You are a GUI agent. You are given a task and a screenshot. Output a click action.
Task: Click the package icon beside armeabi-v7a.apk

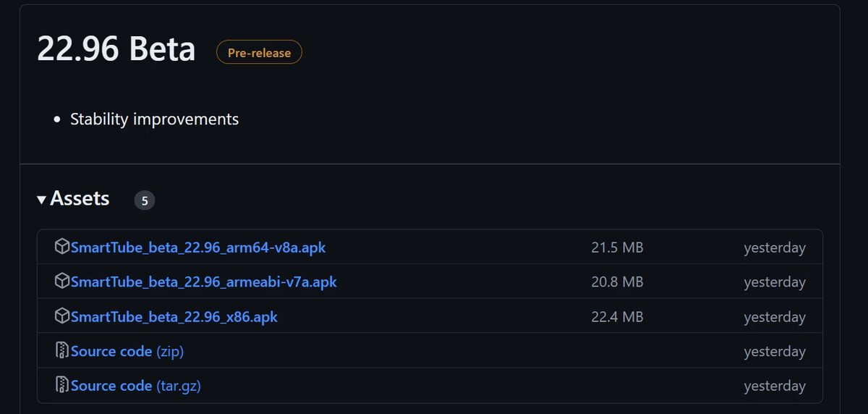[62, 281]
